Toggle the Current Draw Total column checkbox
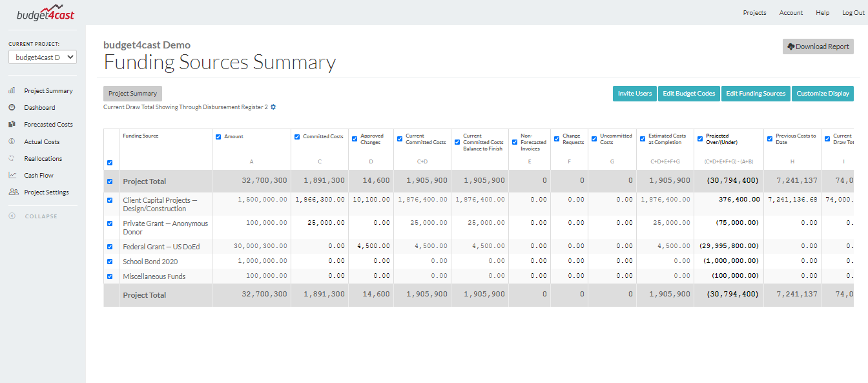The width and height of the screenshot is (868, 383). pos(827,139)
